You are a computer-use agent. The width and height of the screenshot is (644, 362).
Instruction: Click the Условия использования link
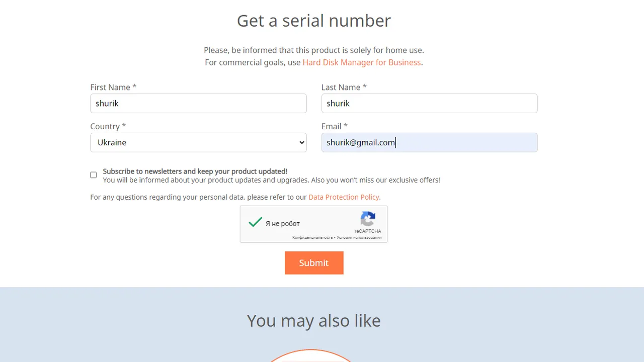point(359,237)
